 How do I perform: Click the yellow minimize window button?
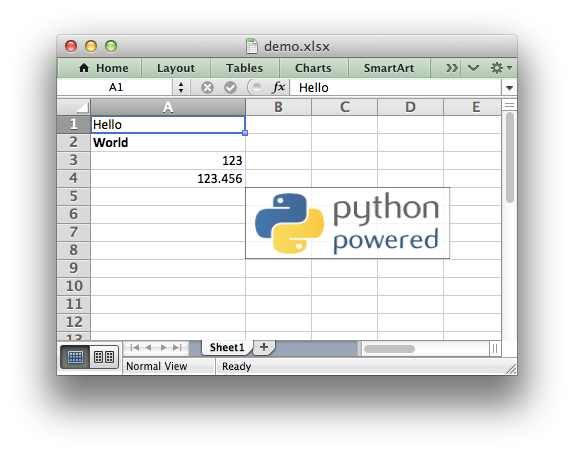tap(91, 46)
